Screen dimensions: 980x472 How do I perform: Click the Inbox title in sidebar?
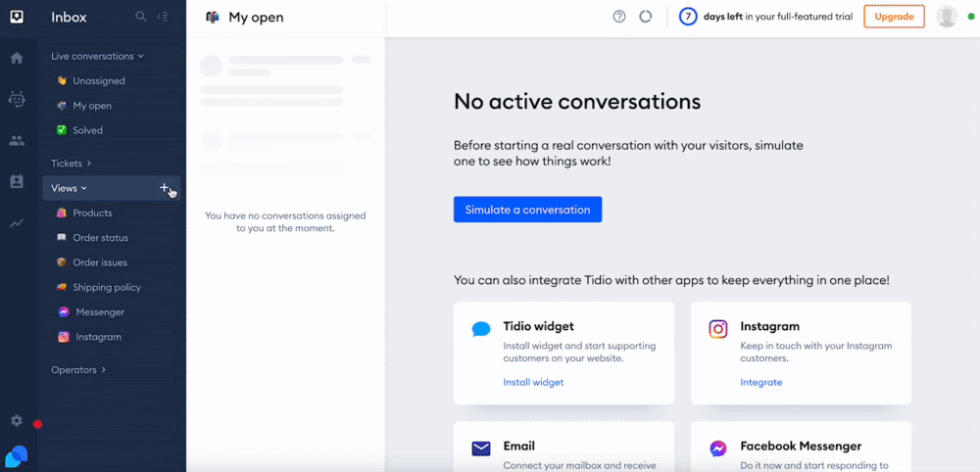pyautogui.click(x=69, y=18)
